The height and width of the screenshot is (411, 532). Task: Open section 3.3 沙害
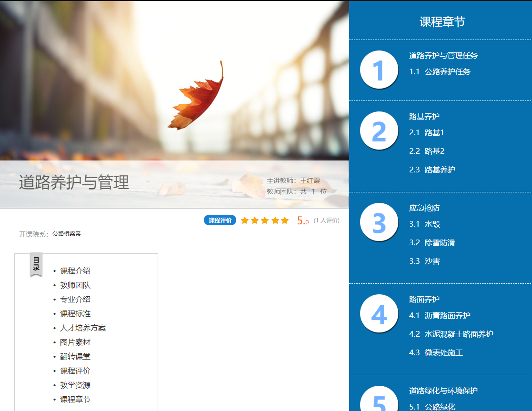pyautogui.click(x=424, y=261)
